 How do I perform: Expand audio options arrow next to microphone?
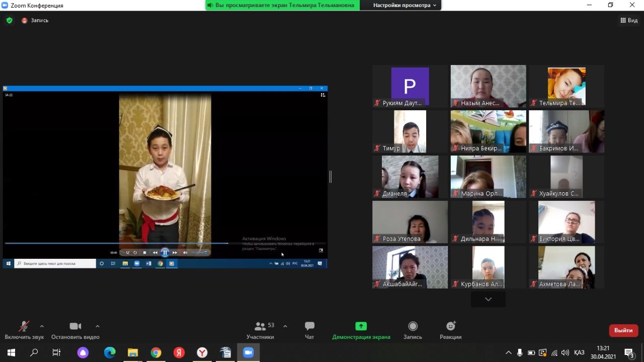(42, 326)
